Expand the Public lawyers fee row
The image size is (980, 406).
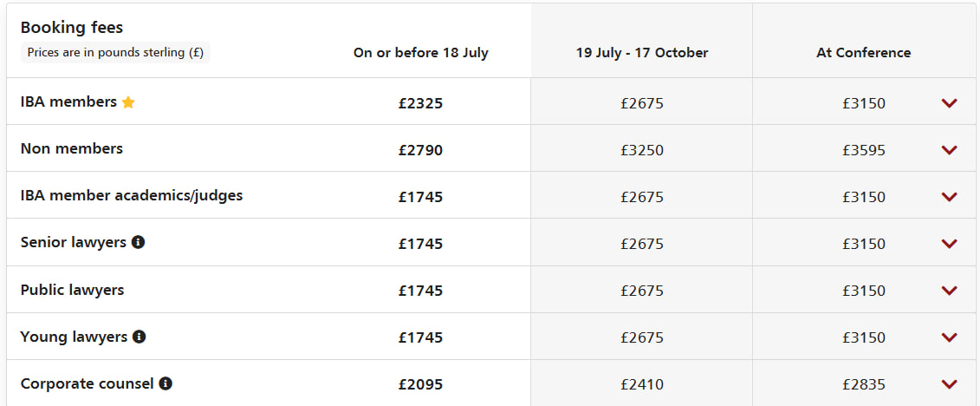point(949,291)
